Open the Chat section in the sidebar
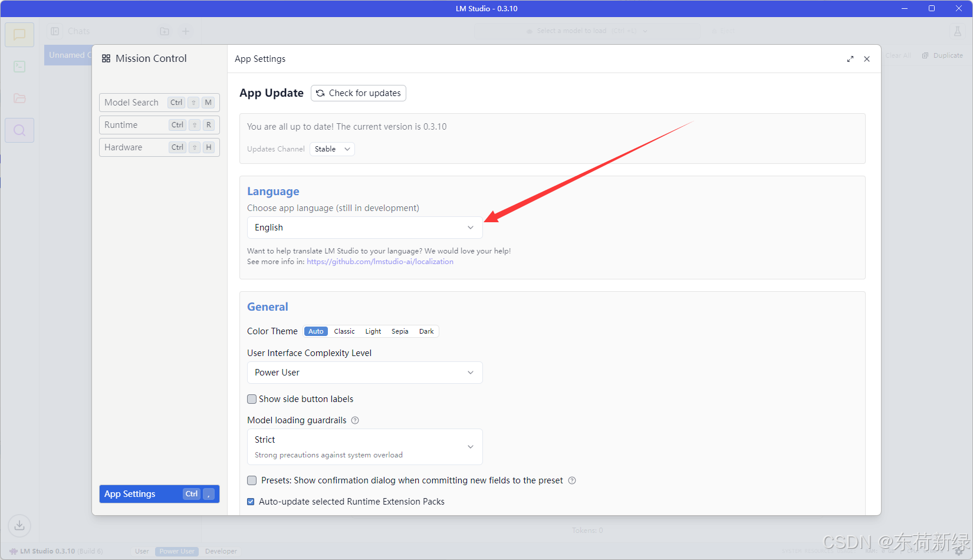The width and height of the screenshot is (973, 560). point(19,35)
